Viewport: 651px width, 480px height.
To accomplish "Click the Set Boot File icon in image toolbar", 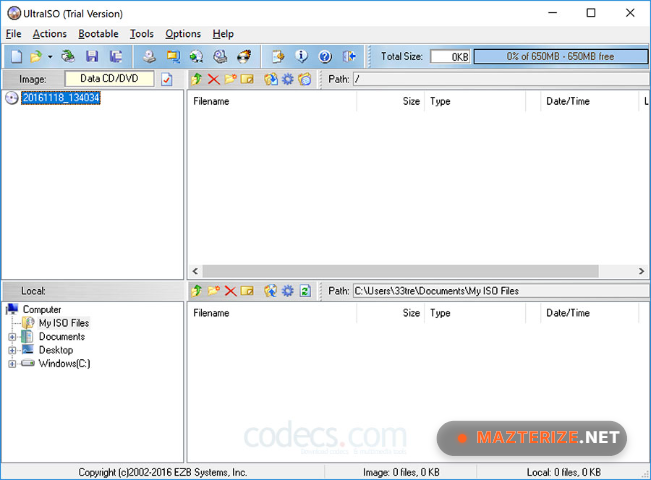I will 305,79.
